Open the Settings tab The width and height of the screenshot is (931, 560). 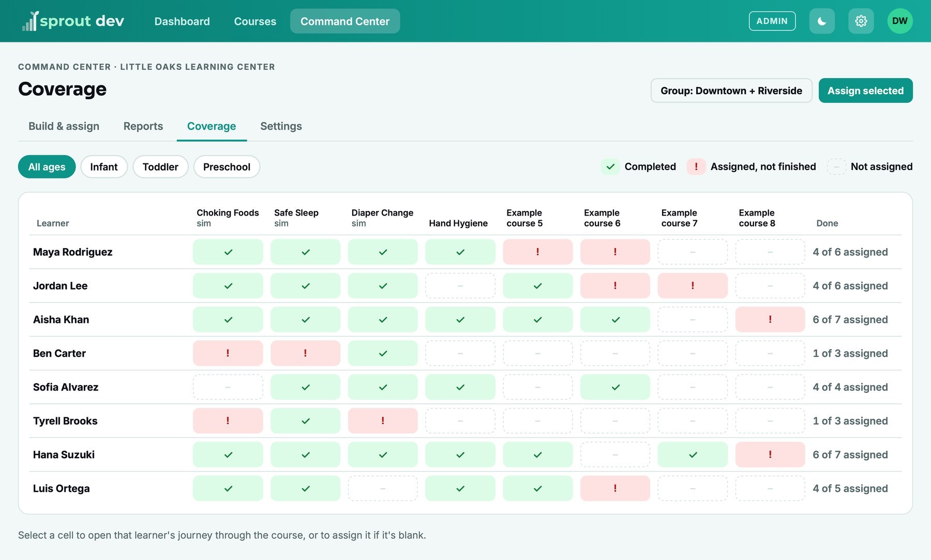point(281,126)
